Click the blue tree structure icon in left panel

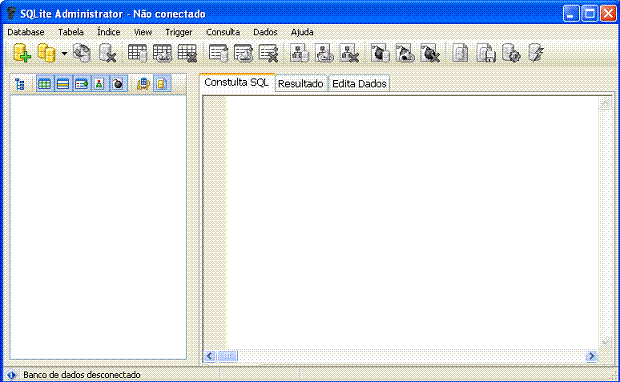[x=19, y=84]
